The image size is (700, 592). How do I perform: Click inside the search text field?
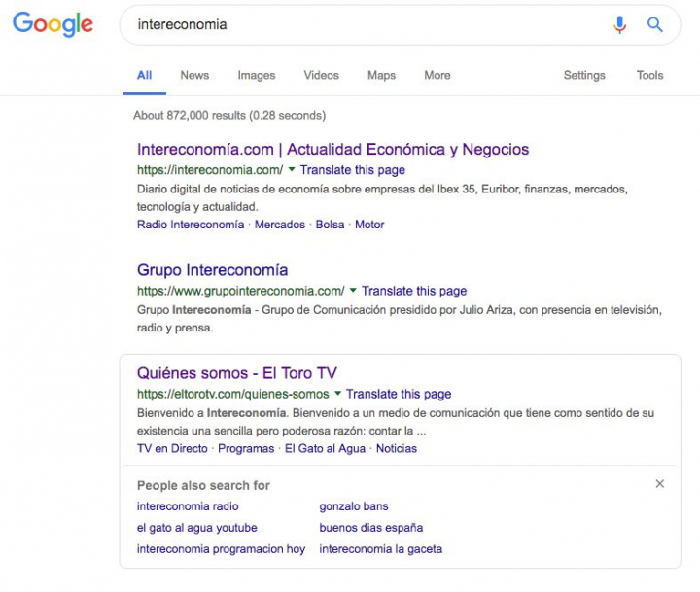[360, 25]
